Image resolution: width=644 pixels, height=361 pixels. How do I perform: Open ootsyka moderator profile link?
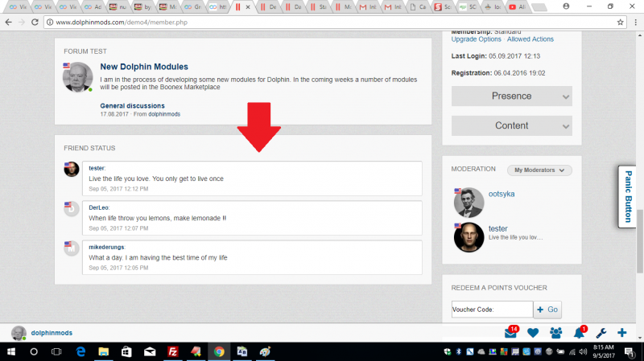[x=502, y=194]
